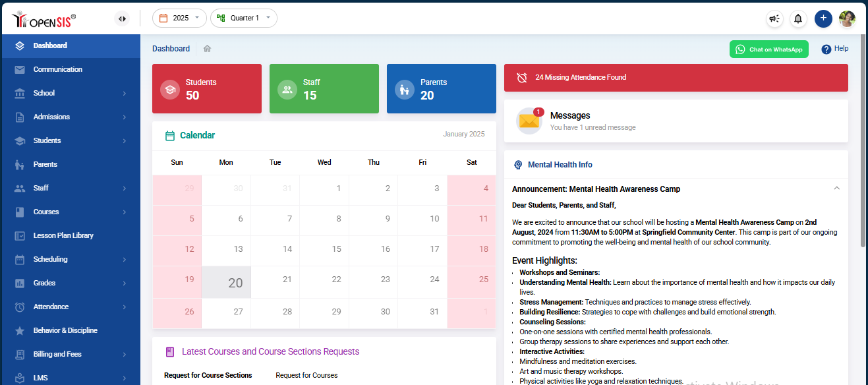The image size is (868, 385).
Task: Collapse the sidebar using the arrows toggle
Action: tap(122, 18)
